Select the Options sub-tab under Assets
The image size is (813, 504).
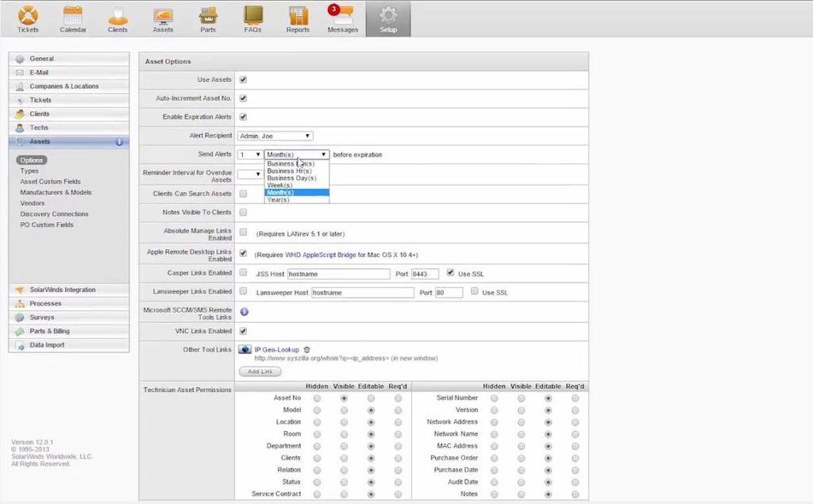tap(32, 160)
